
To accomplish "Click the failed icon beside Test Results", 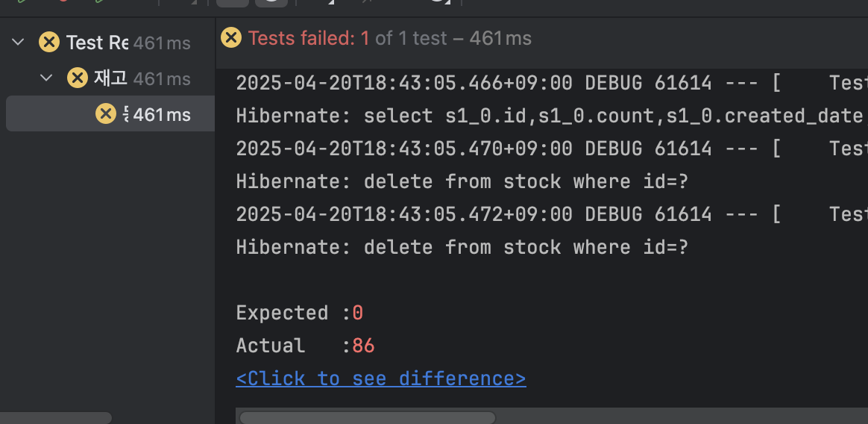I will click(x=49, y=42).
